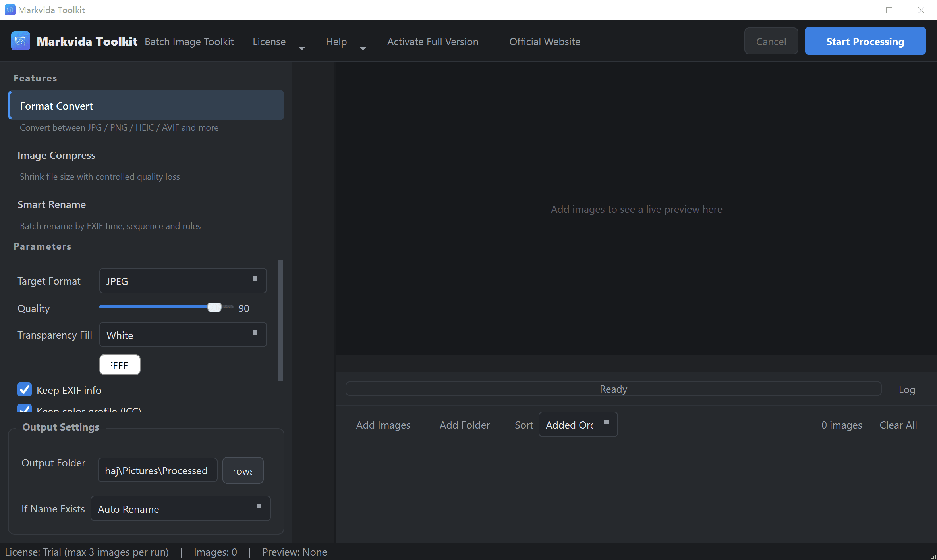Click the Markvida Toolkit logo icon

[x=21, y=41]
